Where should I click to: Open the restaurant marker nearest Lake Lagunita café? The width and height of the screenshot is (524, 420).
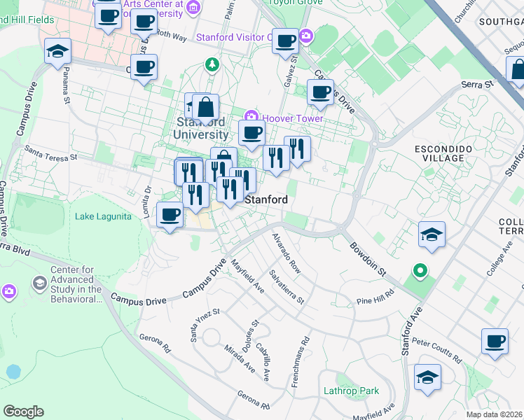[x=196, y=195]
